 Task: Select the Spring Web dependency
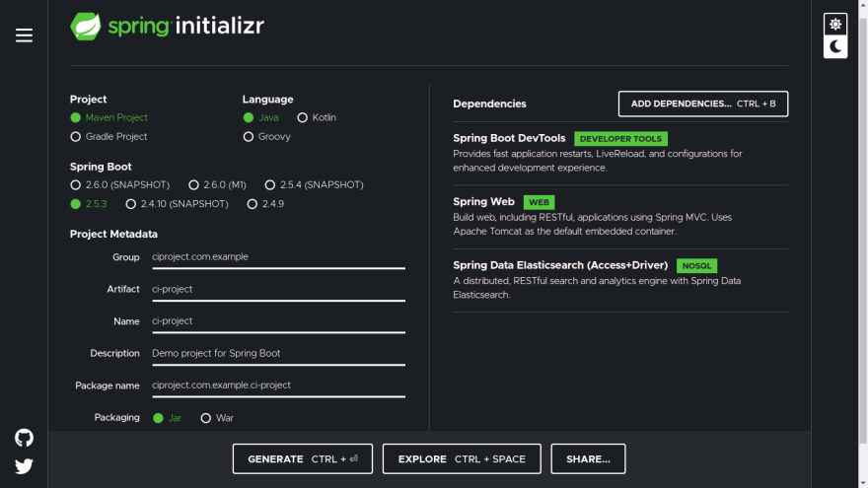[x=620, y=216]
